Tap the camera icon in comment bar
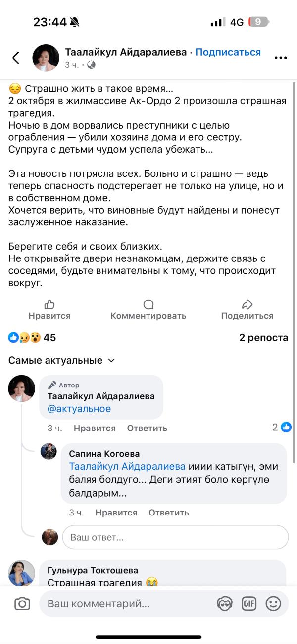The width and height of the screenshot is (297, 644). (x=22, y=603)
